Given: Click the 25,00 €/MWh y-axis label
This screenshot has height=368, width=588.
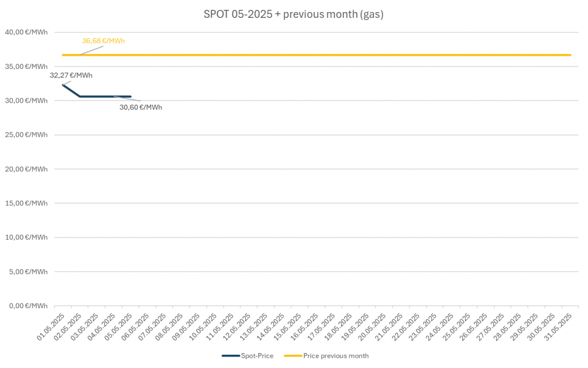Looking at the screenshot, I should click(x=26, y=135).
